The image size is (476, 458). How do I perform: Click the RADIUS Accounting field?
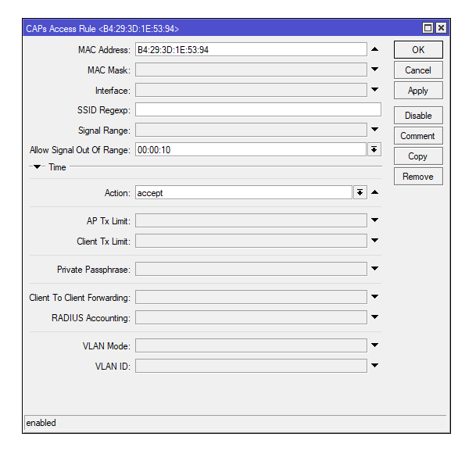(x=251, y=317)
